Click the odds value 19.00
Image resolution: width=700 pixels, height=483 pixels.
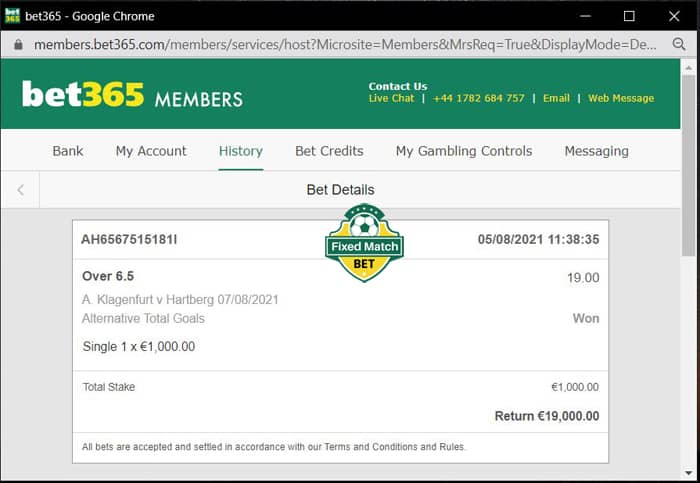[583, 278]
